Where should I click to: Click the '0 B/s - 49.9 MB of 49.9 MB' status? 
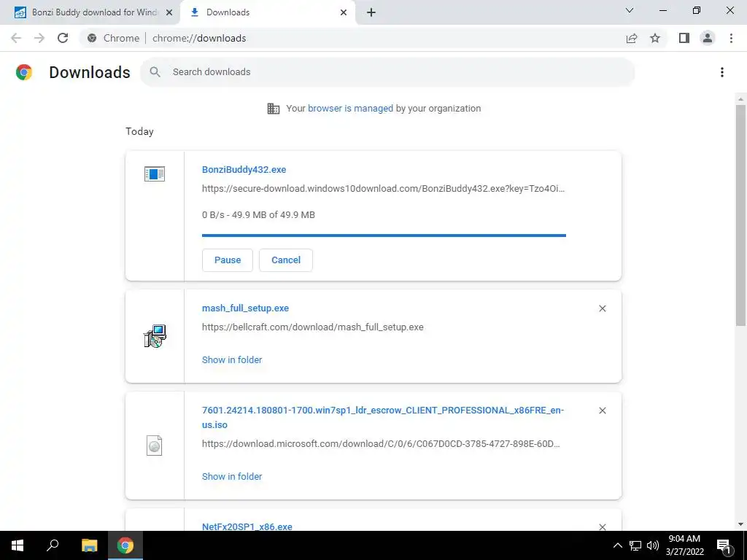click(258, 215)
